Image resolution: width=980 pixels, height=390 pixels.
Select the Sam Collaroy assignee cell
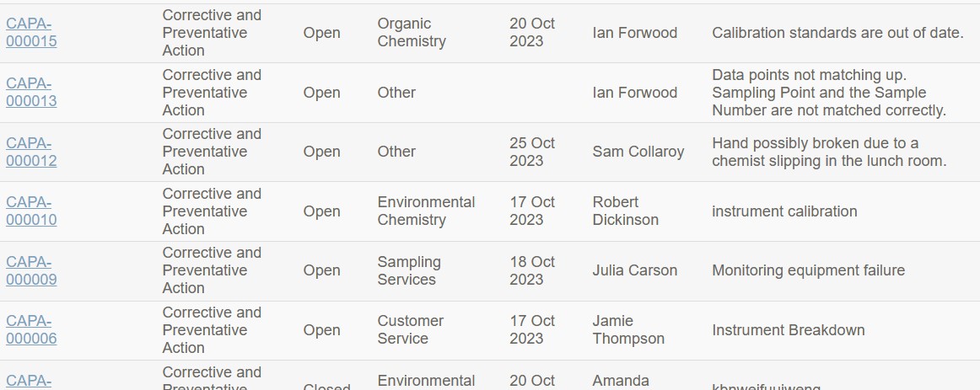[638, 152]
